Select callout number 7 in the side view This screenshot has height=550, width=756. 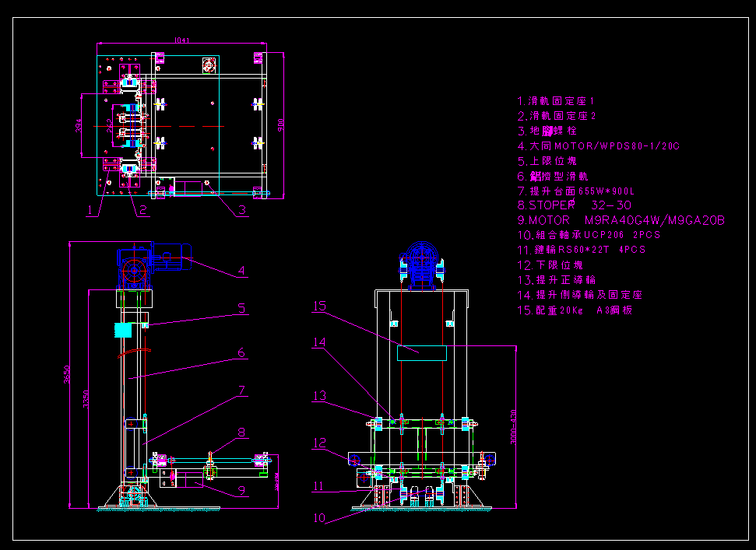tap(242, 390)
